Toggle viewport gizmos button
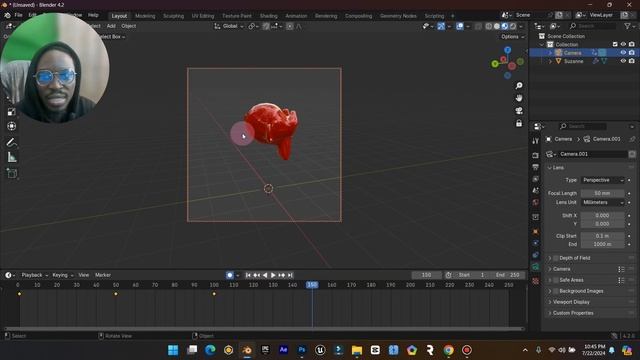Screen dimensions: 640x360 click(x=441, y=26)
